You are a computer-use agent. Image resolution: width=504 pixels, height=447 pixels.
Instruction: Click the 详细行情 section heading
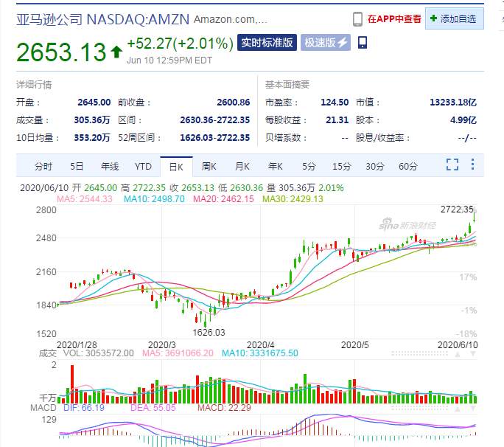34,85
